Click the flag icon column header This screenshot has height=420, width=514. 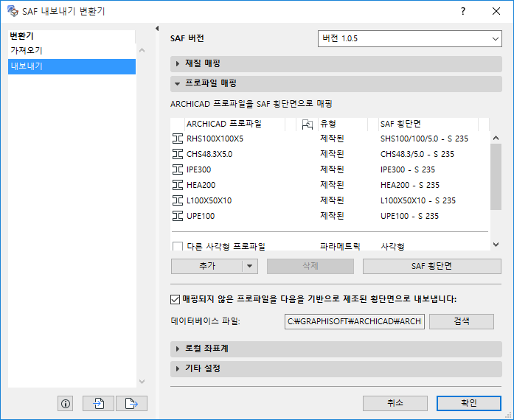tap(308, 125)
